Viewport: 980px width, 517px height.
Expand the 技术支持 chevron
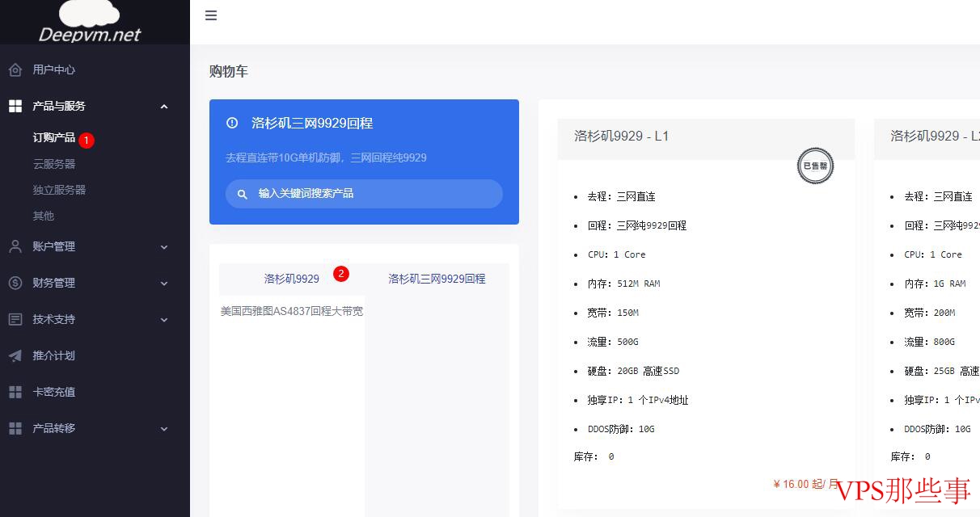coord(164,319)
